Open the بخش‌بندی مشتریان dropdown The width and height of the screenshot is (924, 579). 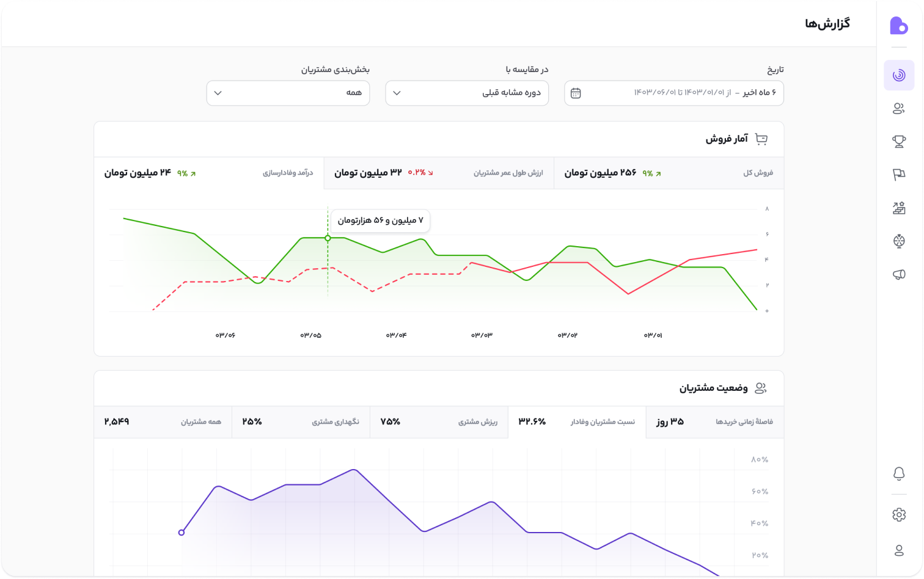(288, 93)
